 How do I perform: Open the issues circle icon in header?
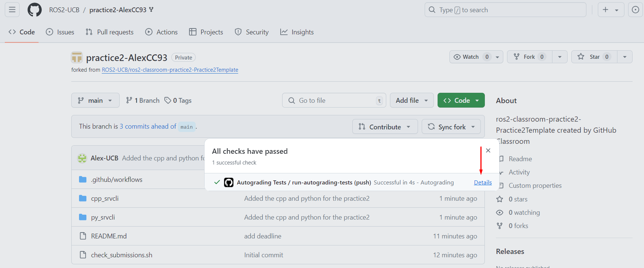tap(636, 10)
